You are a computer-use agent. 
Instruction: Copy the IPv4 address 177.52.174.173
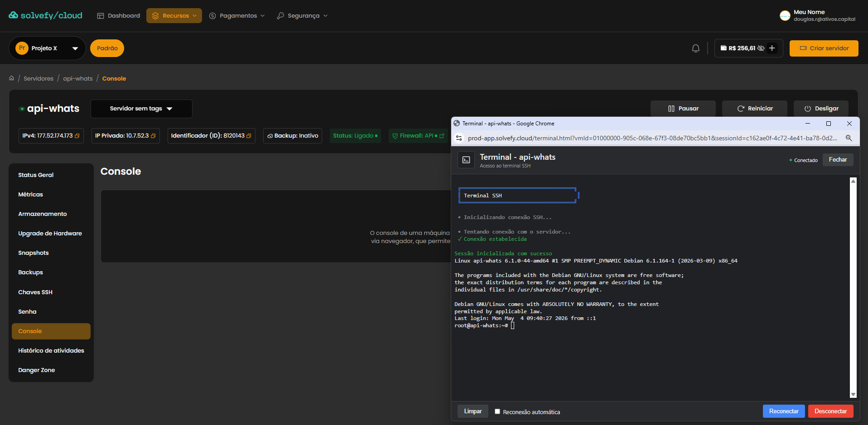tap(77, 136)
